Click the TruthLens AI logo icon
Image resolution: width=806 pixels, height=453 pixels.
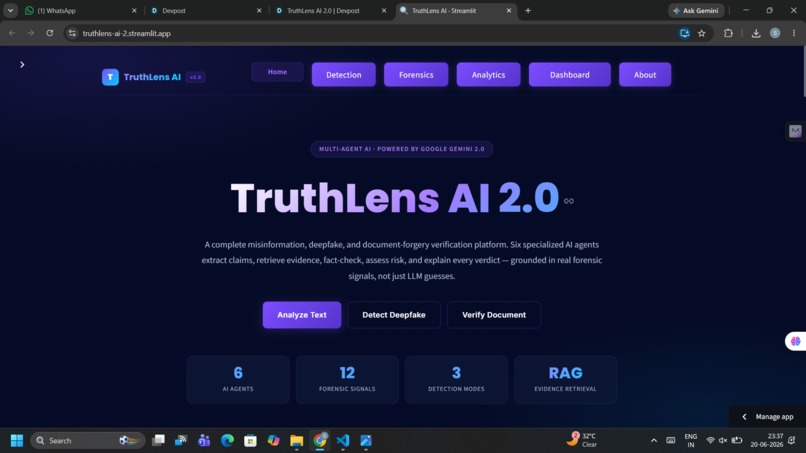tap(110, 77)
